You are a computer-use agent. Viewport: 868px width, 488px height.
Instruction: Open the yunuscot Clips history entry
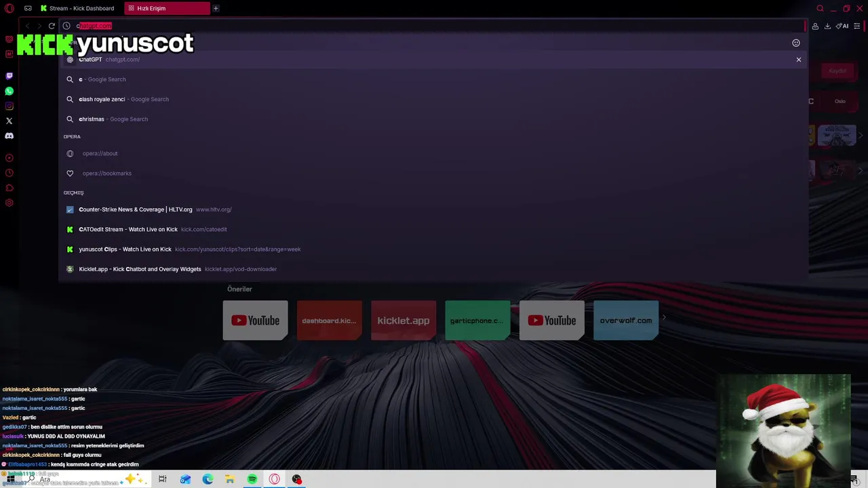(x=433, y=249)
